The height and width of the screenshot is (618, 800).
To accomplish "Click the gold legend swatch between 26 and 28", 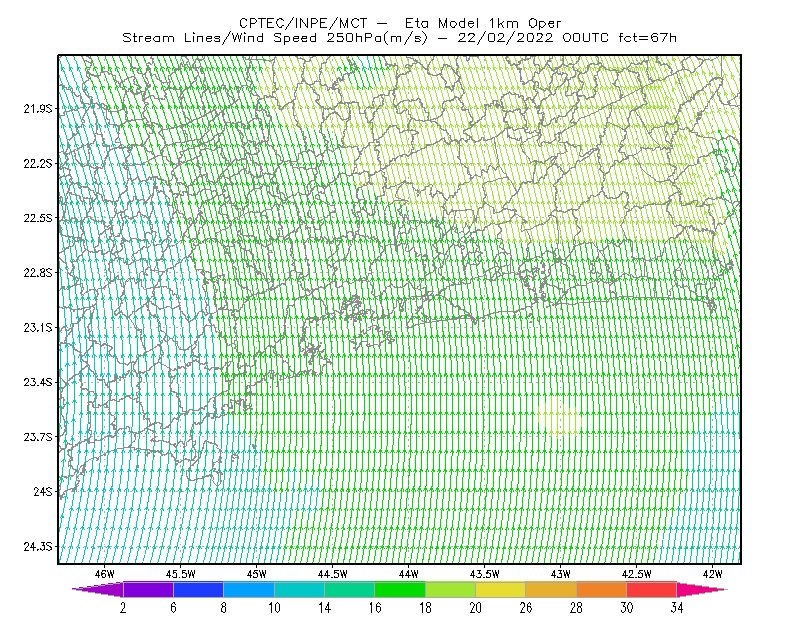I will coord(551,589).
